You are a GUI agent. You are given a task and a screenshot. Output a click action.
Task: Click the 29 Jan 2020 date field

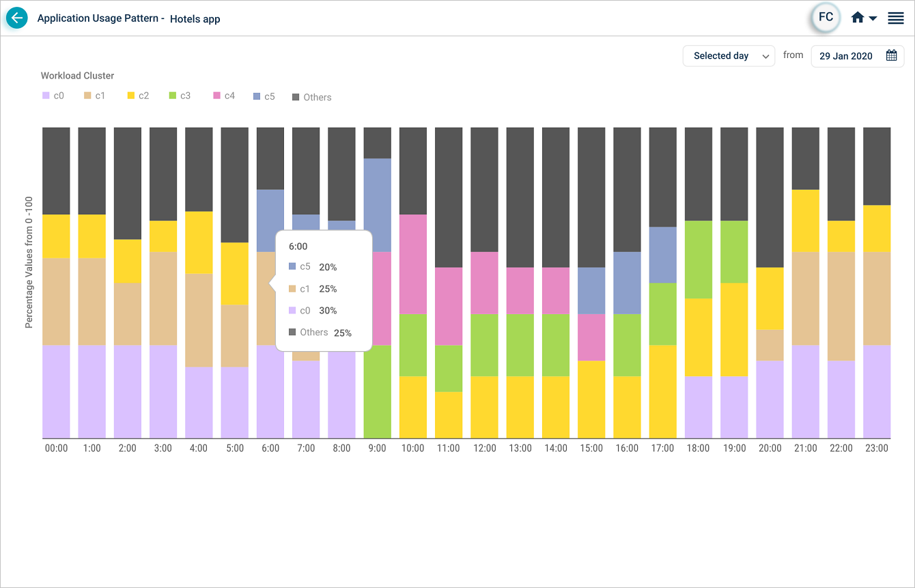[x=846, y=56]
